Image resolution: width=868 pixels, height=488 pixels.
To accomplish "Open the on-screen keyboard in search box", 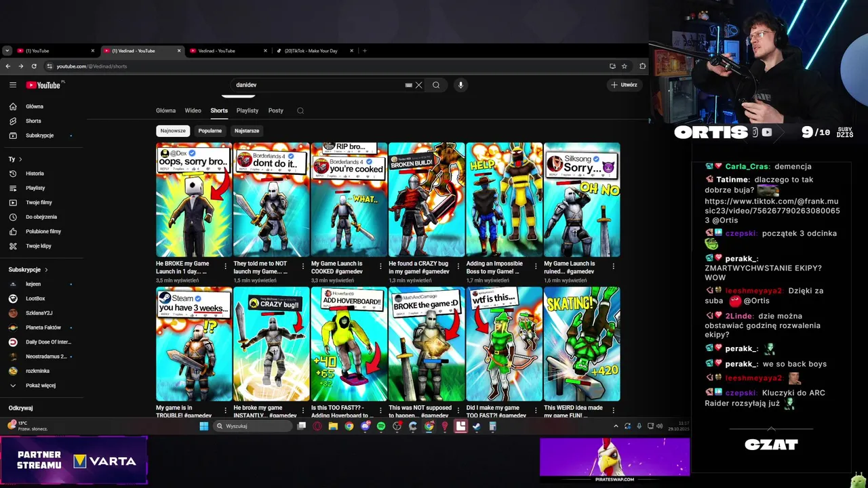I will pyautogui.click(x=408, y=85).
